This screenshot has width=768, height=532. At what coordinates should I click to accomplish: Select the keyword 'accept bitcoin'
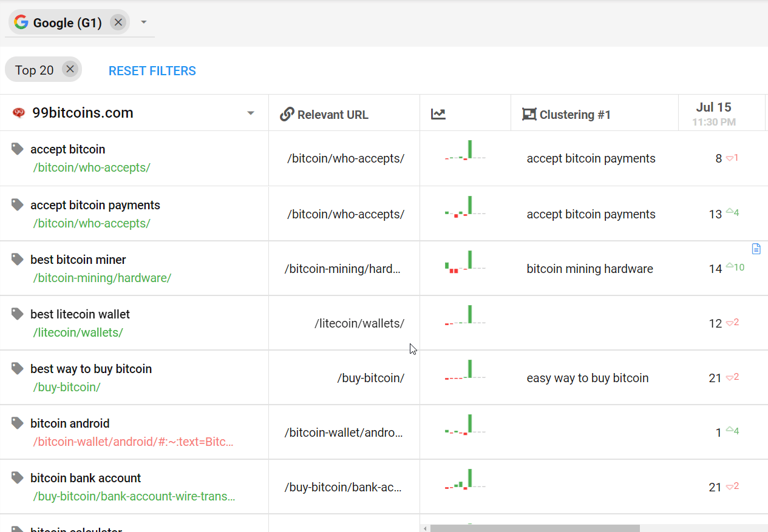tap(68, 149)
